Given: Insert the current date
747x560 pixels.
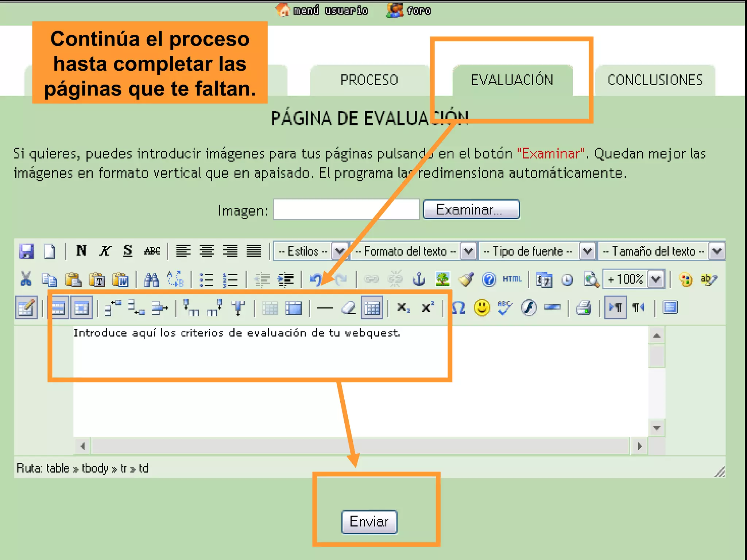Looking at the screenshot, I should pos(544,280).
